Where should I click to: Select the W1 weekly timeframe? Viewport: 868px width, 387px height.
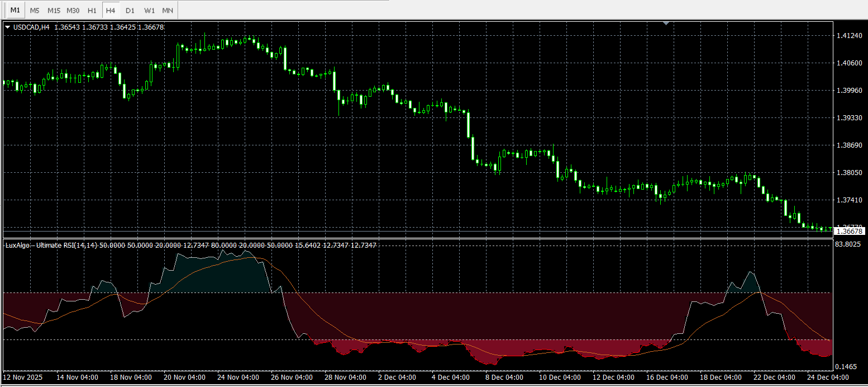coord(149,10)
